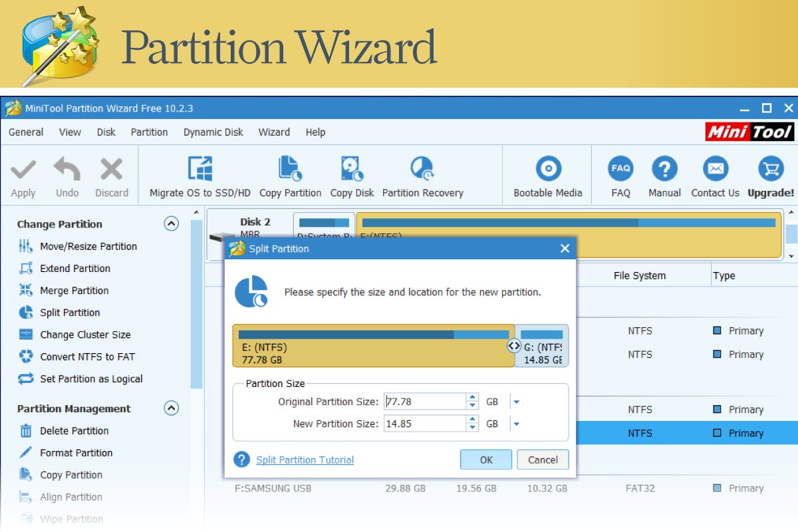Image resolution: width=798 pixels, height=532 pixels.
Task: Click Cancel in Split Partition dialog
Action: click(x=543, y=460)
